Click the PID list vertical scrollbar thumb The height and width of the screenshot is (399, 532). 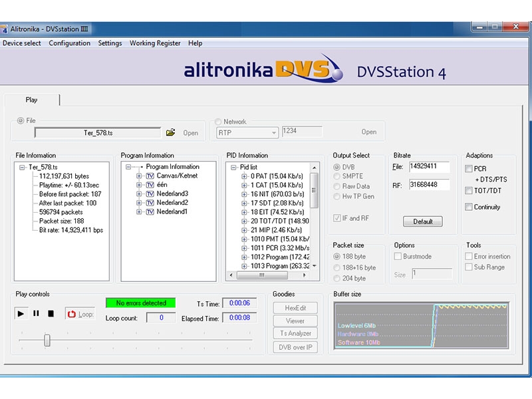[x=314, y=190]
